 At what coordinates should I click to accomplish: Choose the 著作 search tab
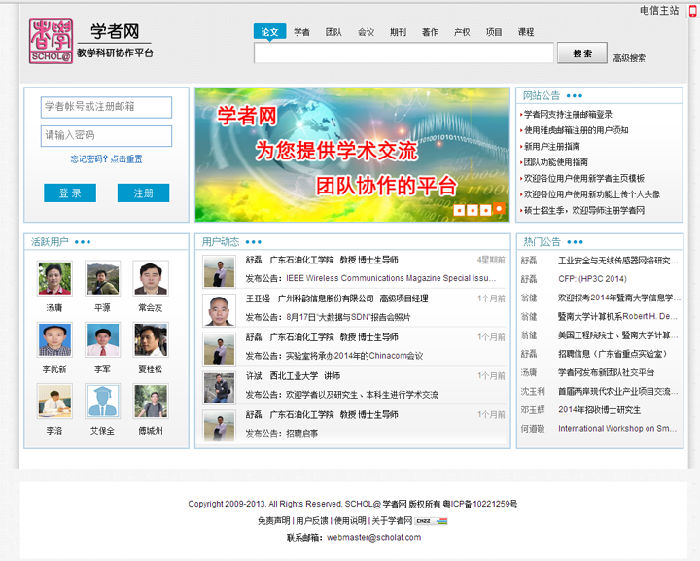pos(430,32)
